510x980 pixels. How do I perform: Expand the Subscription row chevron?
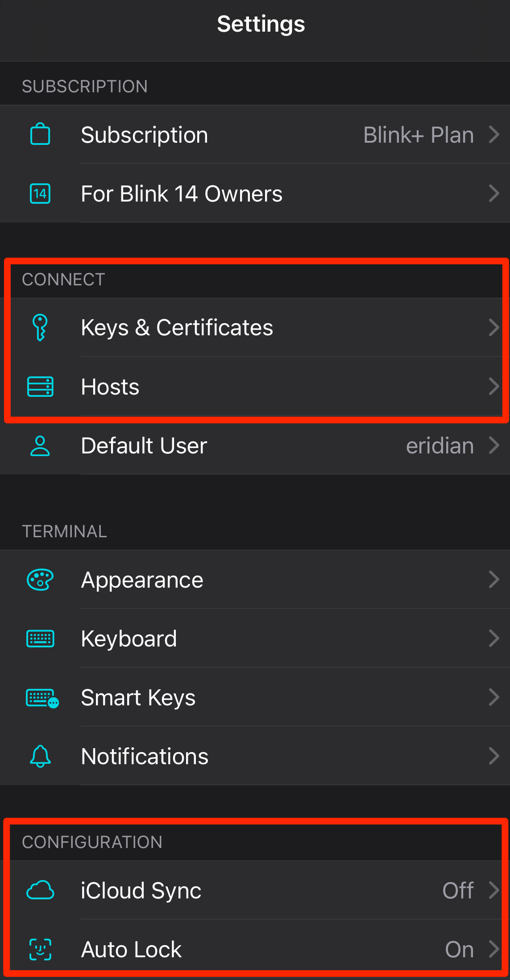493,134
